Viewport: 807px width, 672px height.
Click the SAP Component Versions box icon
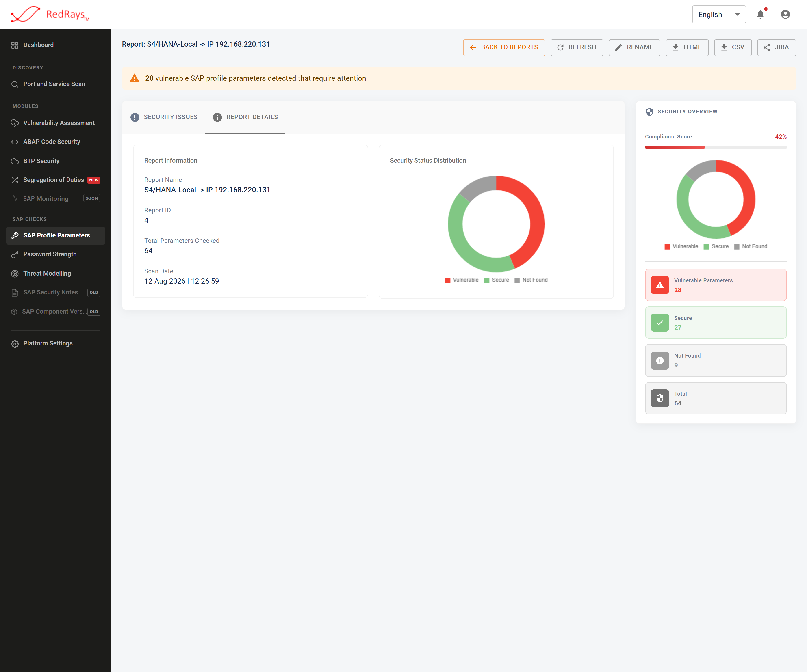coord(14,312)
